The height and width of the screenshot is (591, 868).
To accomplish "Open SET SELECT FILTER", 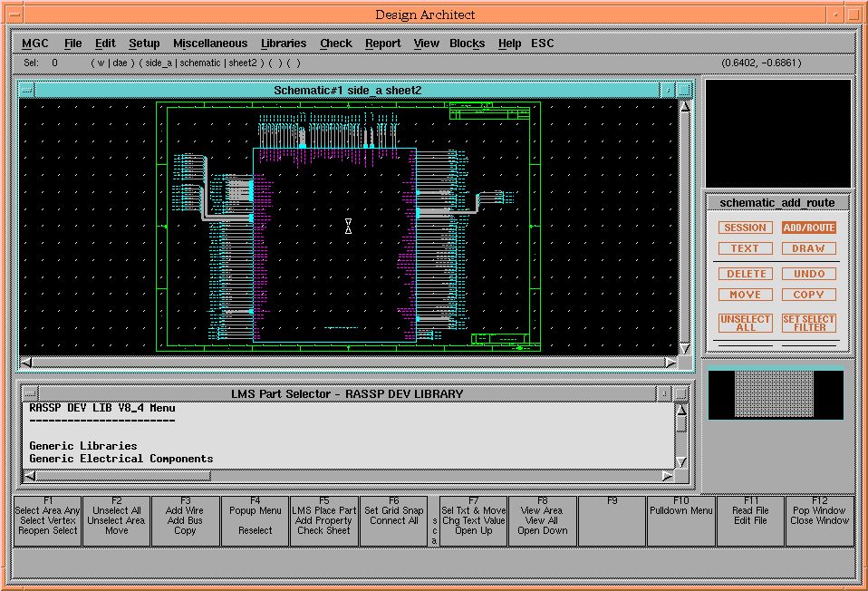I will tap(809, 324).
